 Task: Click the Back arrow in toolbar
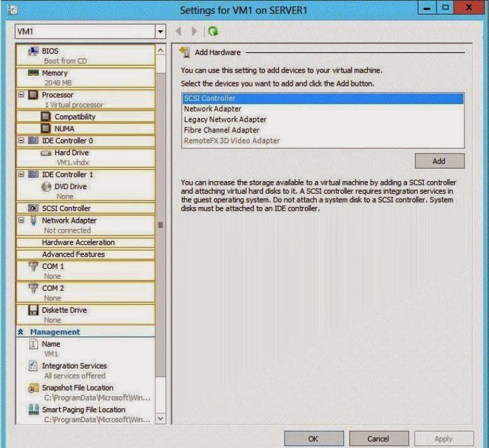(x=179, y=31)
